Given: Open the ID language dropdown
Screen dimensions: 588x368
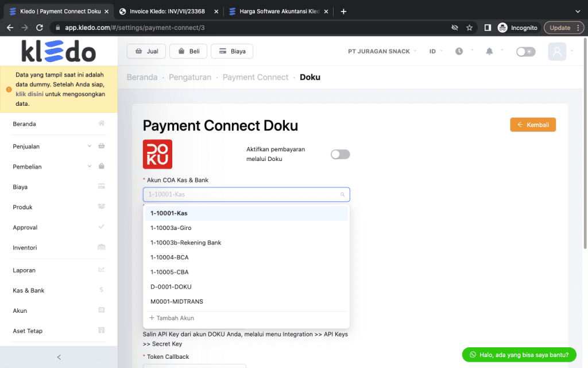Looking at the screenshot, I should click(436, 51).
